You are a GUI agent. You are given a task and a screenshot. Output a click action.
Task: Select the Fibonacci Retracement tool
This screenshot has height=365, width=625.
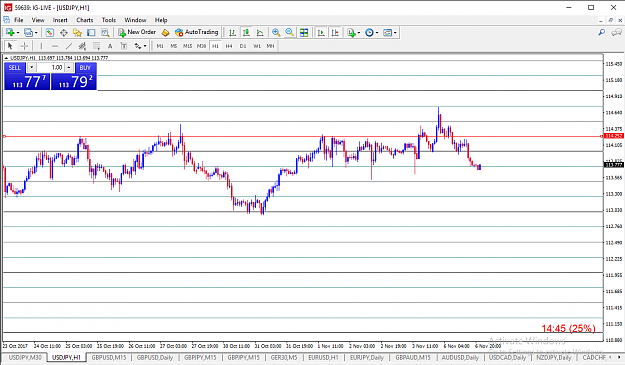[x=96, y=46]
